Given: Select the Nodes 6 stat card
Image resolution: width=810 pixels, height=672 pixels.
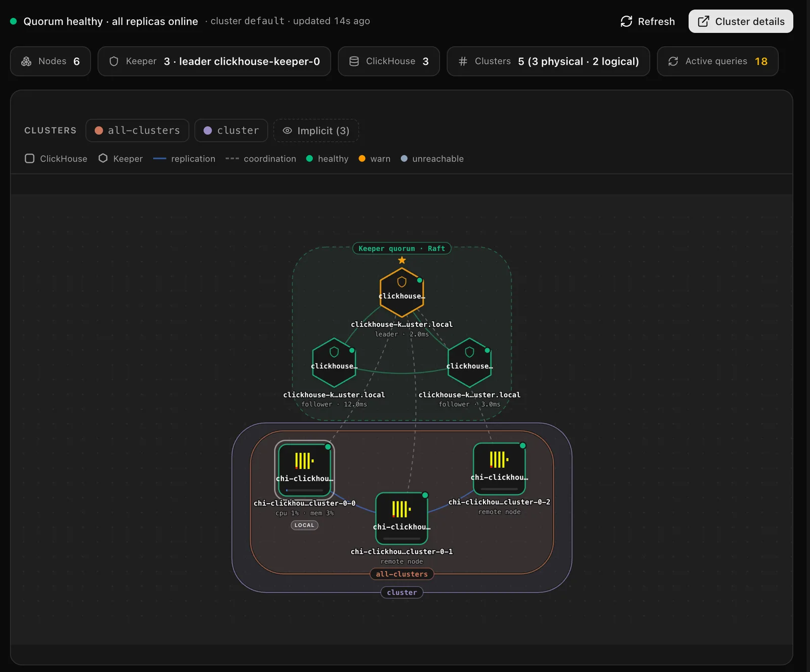Looking at the screenshot, I should (x=51, y=61).
